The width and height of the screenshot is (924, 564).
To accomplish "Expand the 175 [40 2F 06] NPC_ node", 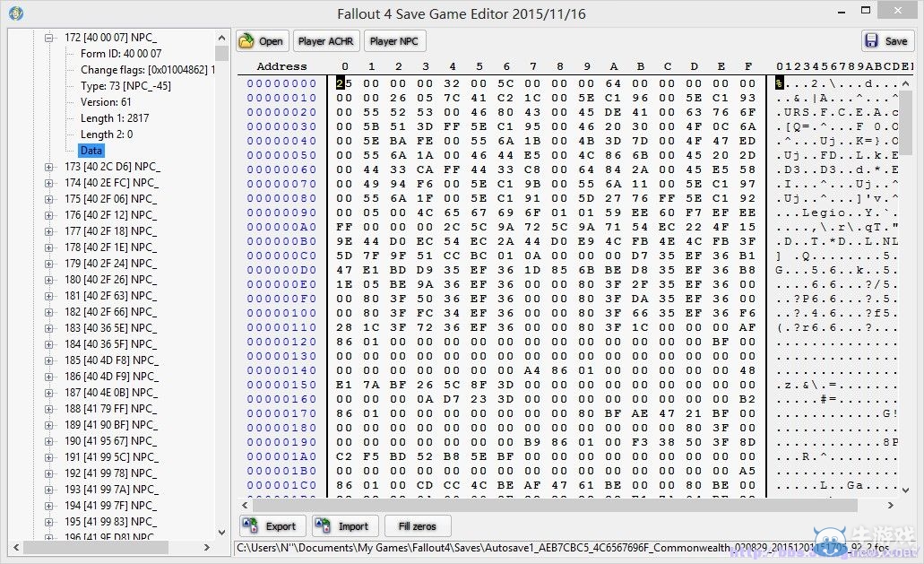I will (x=49, y=199).
